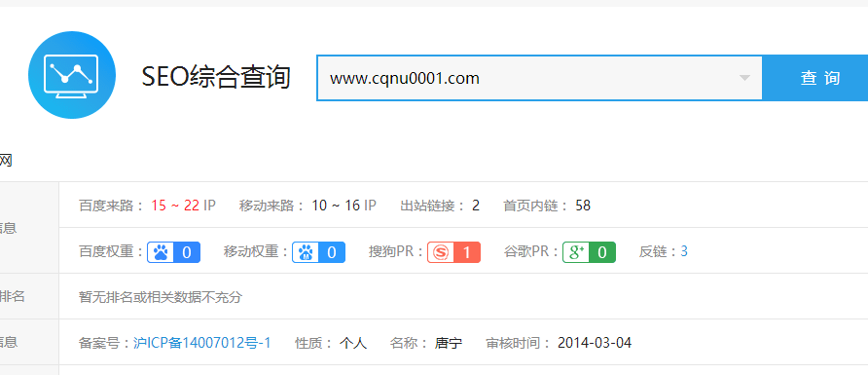This screenshot has height=375, width=868.
Task: Click the 百度权重 paw badge icon
Action: tap(173, 252)
